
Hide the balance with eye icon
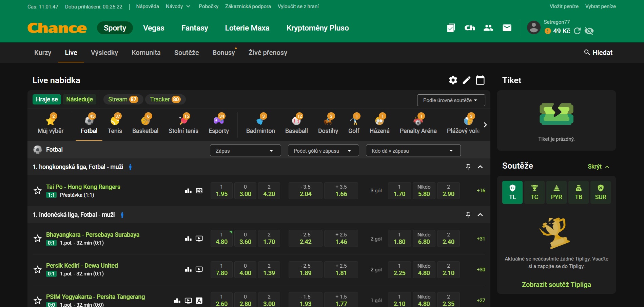589,31
